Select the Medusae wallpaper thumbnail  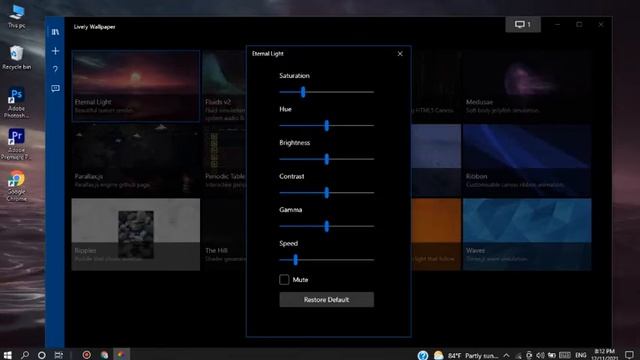(527, 86)
